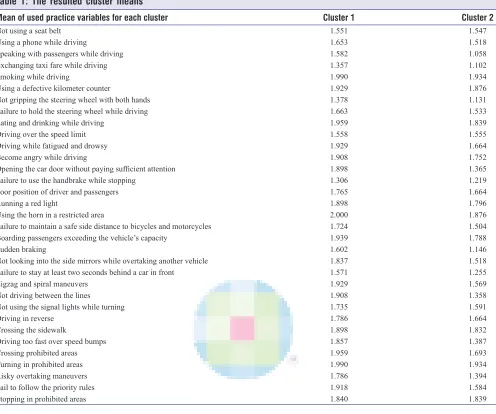Click 'Exchanging taxi fare while driving' label
The image size is (496, 414).
click(54, 66)
